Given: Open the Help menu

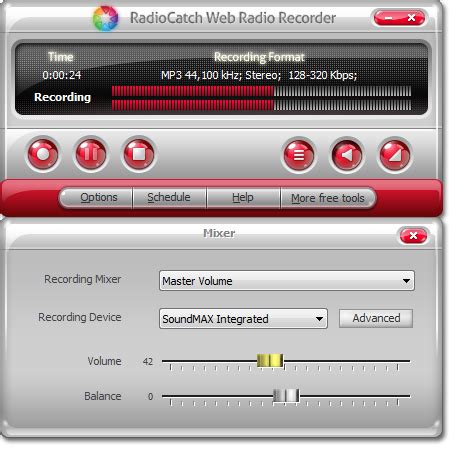Looking at the screenshot, I should (x=243, y=197).
